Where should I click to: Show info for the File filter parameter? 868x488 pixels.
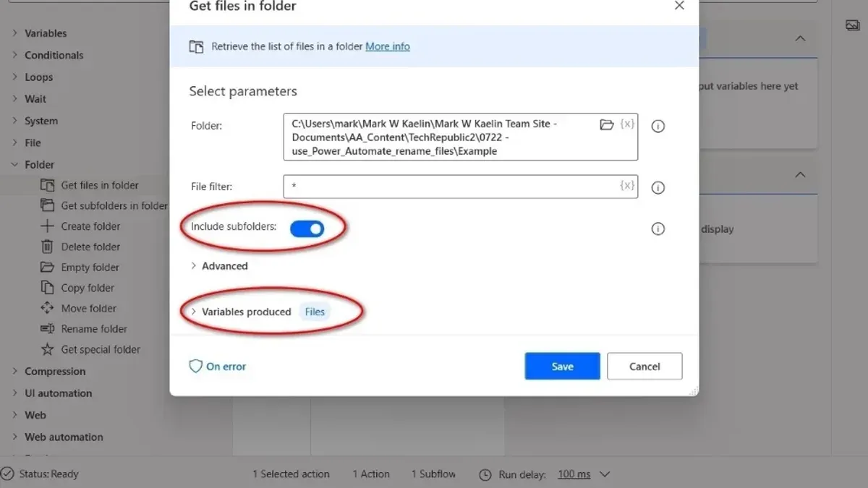[x=658, y=187]
